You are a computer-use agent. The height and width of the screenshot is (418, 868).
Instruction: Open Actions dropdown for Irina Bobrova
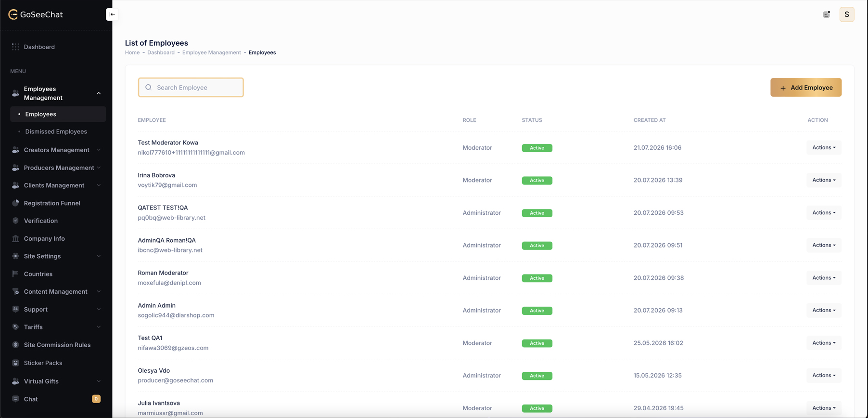pyautogui.click(x=824, y=180)
